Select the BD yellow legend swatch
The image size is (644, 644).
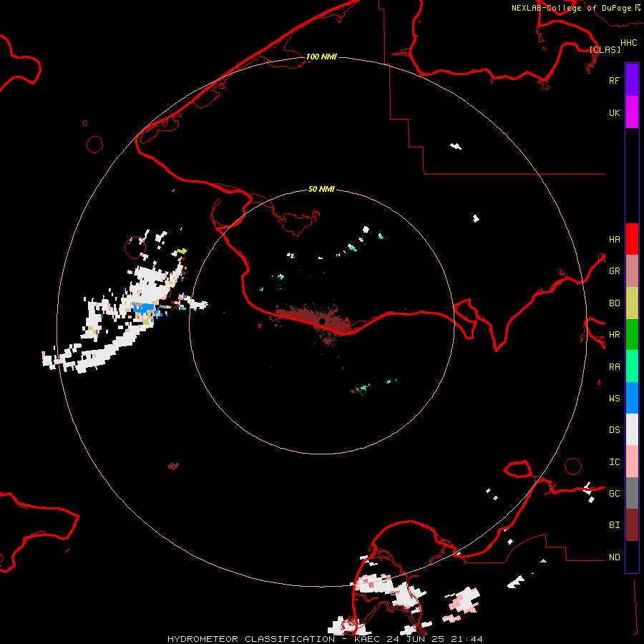pos(632,303)
